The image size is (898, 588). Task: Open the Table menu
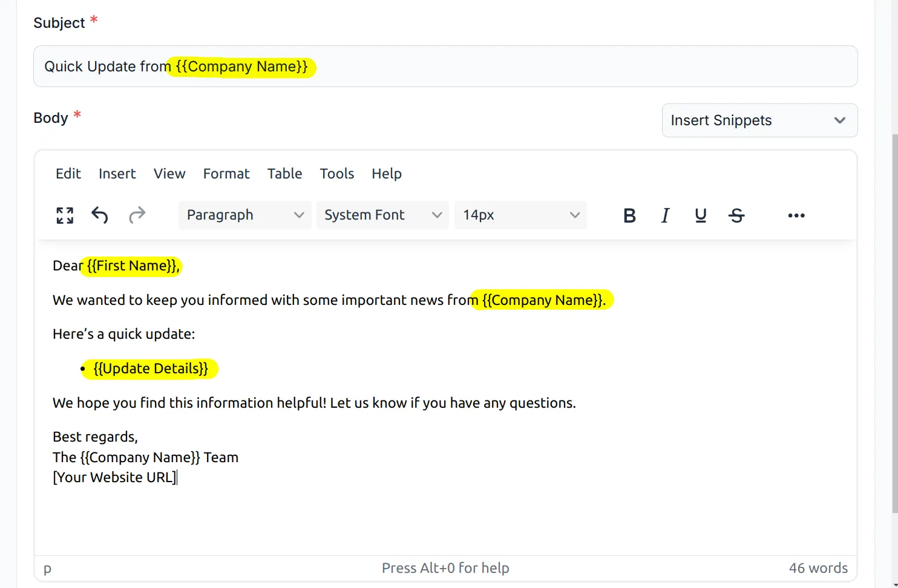point(284,174)
